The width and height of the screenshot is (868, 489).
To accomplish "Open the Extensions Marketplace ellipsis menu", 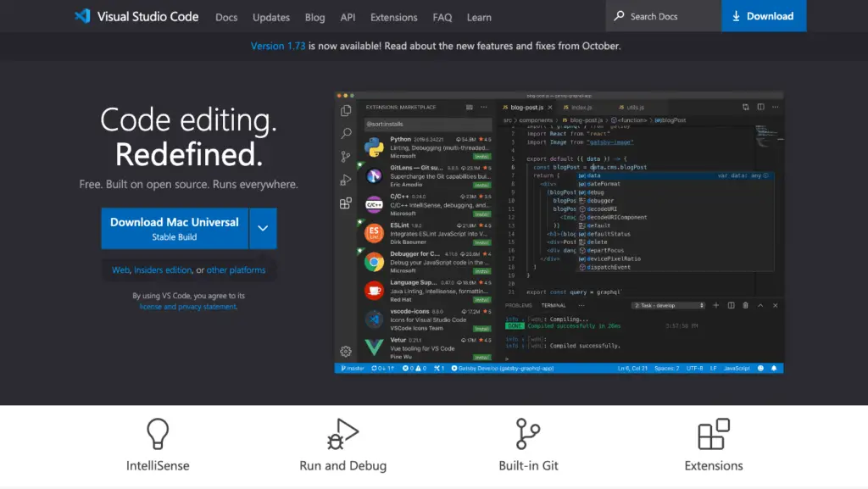I will [x=484, y=108].
